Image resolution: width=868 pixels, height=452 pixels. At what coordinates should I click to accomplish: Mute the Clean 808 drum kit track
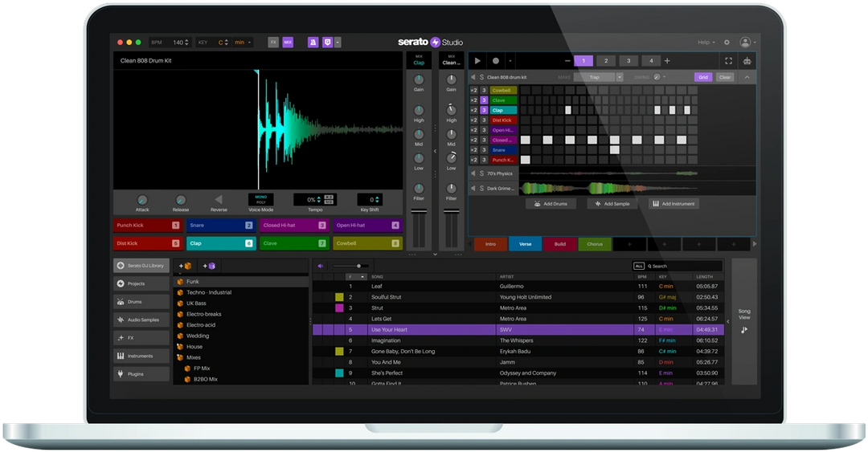click(473, 77)
